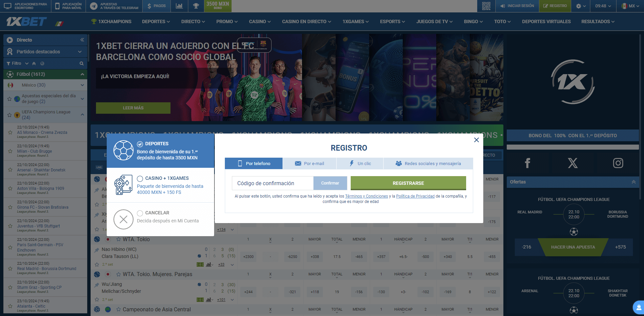Image resolution: width=644 pixels, height=316 pixels.
Task: Open Apuestas a través de Telegram
Action: 114,6
